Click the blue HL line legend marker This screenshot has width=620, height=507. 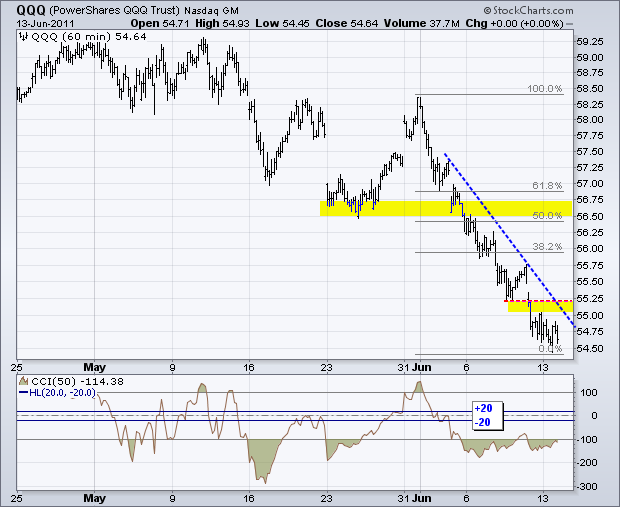24,392
